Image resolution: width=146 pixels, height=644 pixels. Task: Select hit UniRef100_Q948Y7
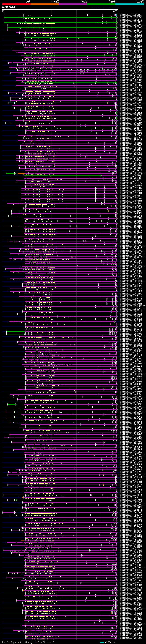131,128
